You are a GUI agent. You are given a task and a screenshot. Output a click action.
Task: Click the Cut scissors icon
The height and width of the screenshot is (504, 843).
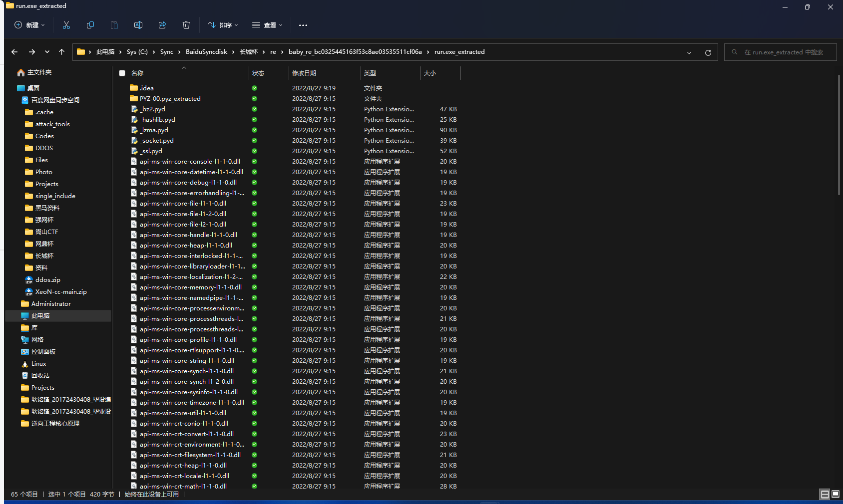pos(66,25)
